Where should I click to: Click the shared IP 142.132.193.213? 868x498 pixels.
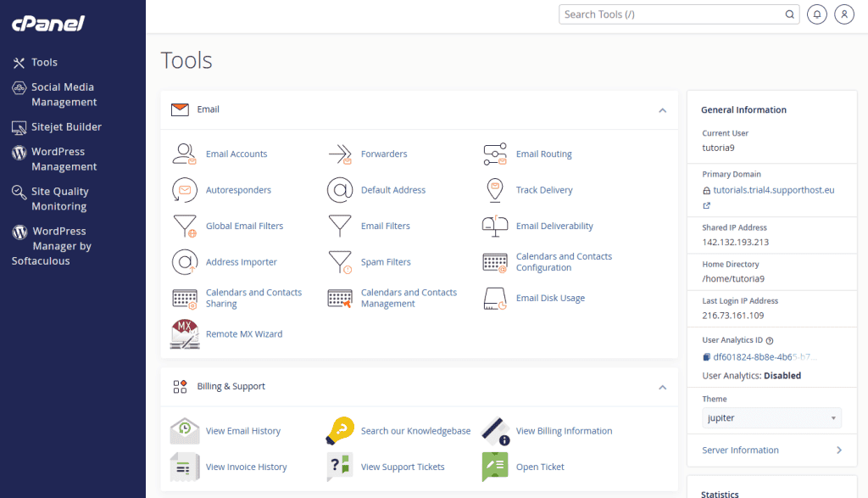coord(735,242)
